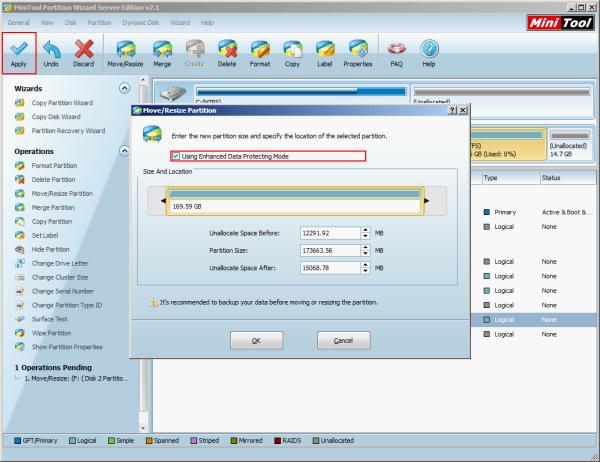Open the Help menu
600x462 pixels.
click(x=207, y=23)
